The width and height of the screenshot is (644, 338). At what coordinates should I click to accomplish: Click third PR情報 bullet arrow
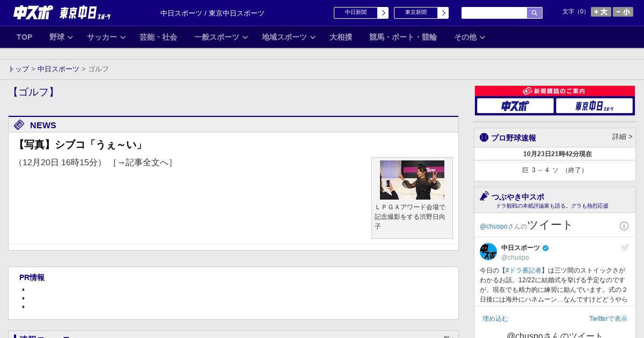point(24,307)
